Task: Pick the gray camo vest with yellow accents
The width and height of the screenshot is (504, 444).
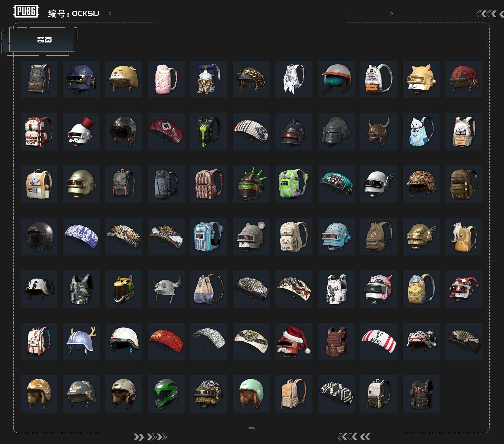Action: point(81,289)
